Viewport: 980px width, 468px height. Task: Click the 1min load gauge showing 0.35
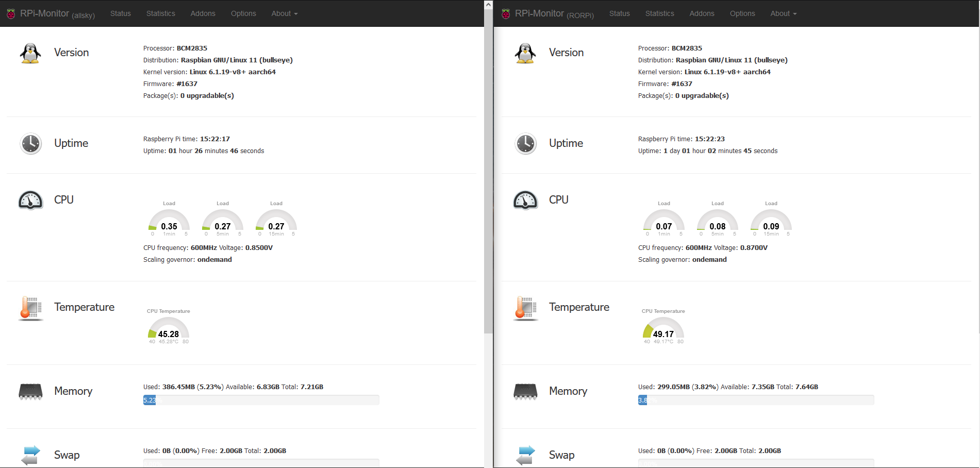169,220
